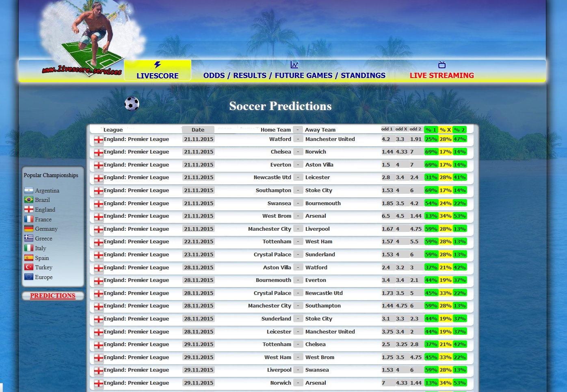The height and width of the screenshot is (392, 567).
Task: Click the 47% value in the Watford row
Action: pos(459,139)
